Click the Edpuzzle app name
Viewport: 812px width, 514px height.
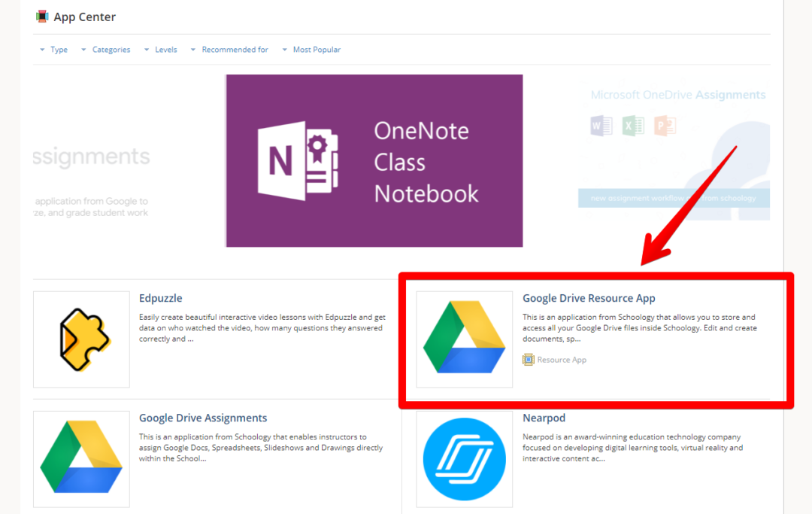[x=160, y=298]
